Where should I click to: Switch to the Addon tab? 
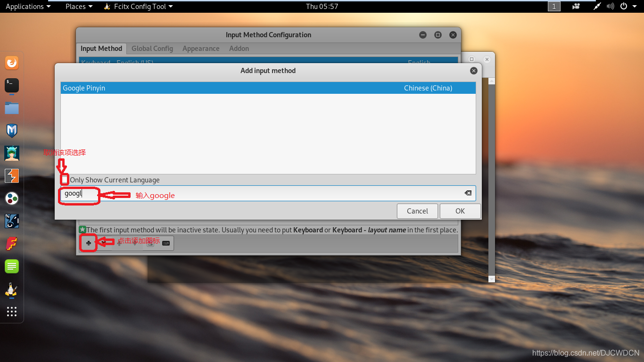click(239, 49)
